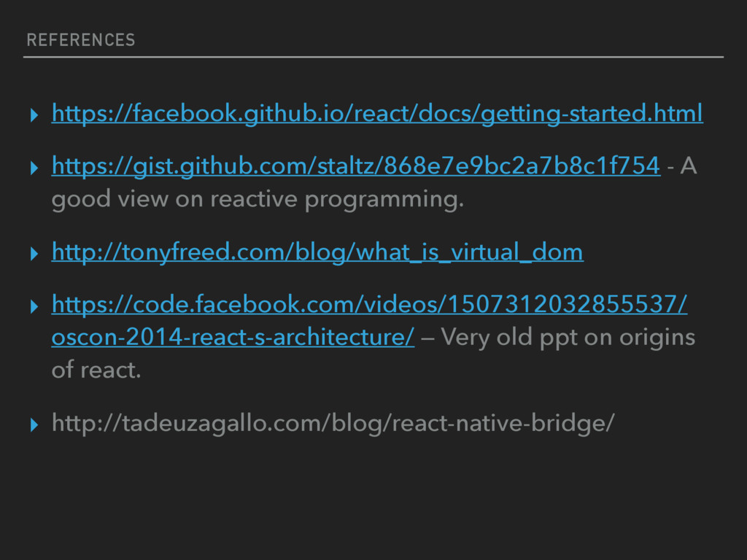Open the gist.github.com staltz link
Viewport: 747px width, 560px height.
coord(355,166)
